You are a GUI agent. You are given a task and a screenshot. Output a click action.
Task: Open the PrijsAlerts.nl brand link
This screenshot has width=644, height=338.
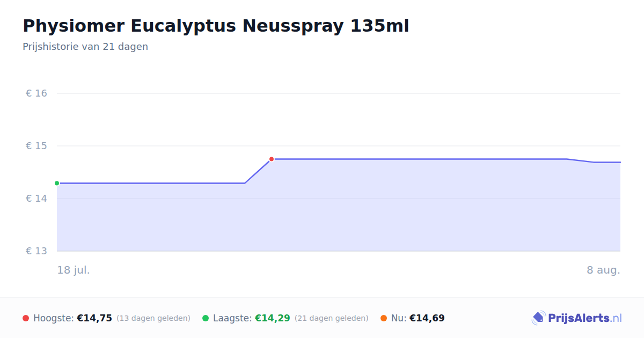click(x=576, y=318)
